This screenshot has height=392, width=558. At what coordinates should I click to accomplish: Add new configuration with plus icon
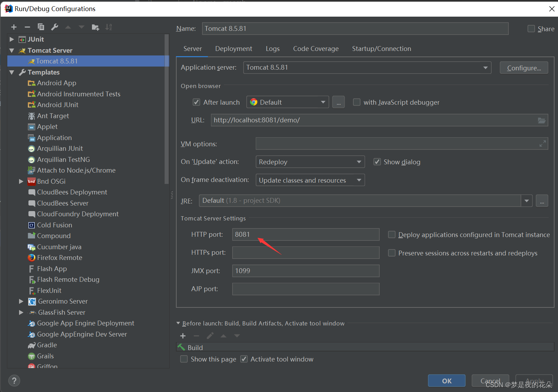click(x=14, y=27)
